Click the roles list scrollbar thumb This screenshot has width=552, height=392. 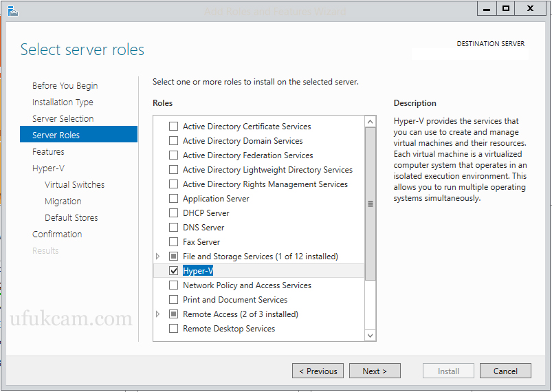[371, 204]
